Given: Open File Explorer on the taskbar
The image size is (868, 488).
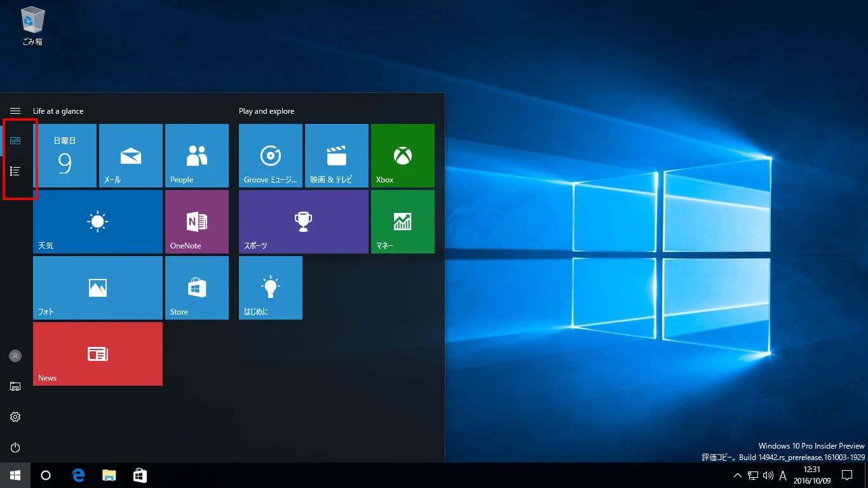Looking at the screenshot, I should point(109,475).
